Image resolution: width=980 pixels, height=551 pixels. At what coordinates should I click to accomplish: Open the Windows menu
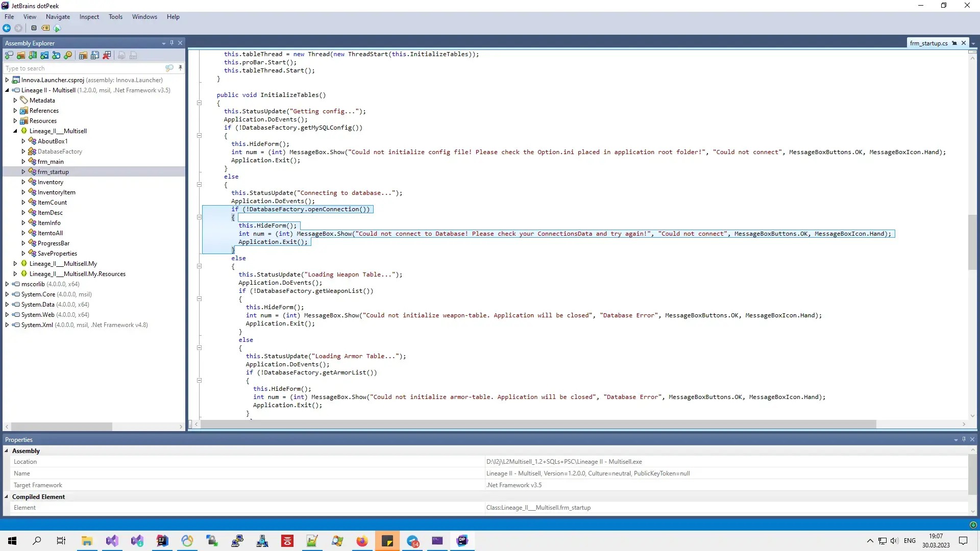pyautogui.click(x=144, y=16)
